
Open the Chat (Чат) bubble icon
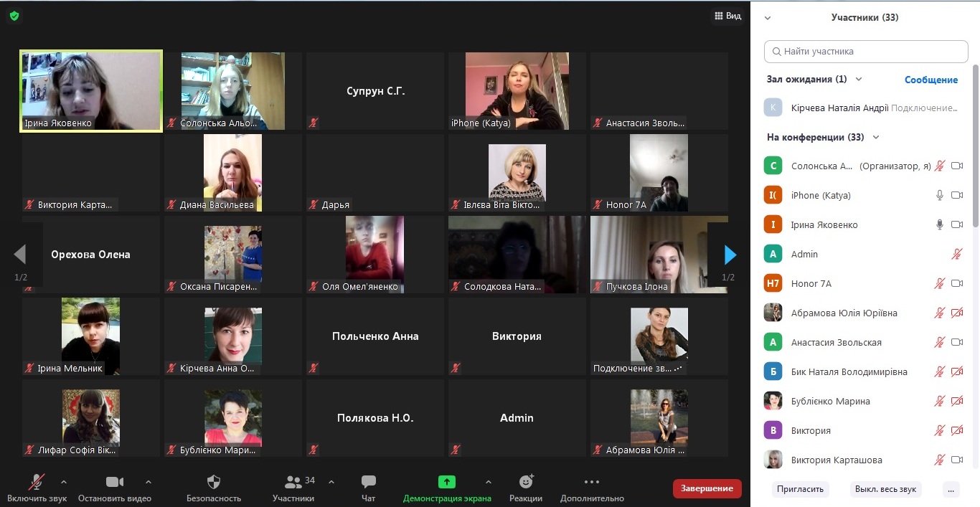(x=368, y=482)
